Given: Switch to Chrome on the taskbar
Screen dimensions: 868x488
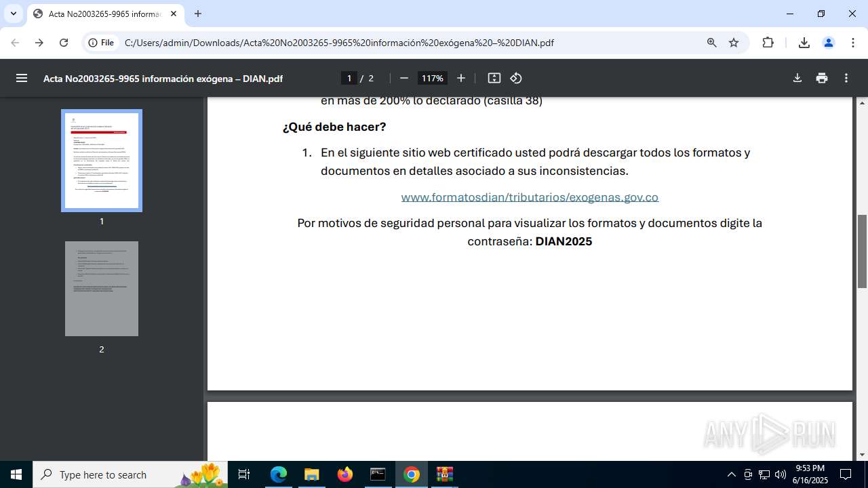Looking at the screenshot, I should (411, 474).
